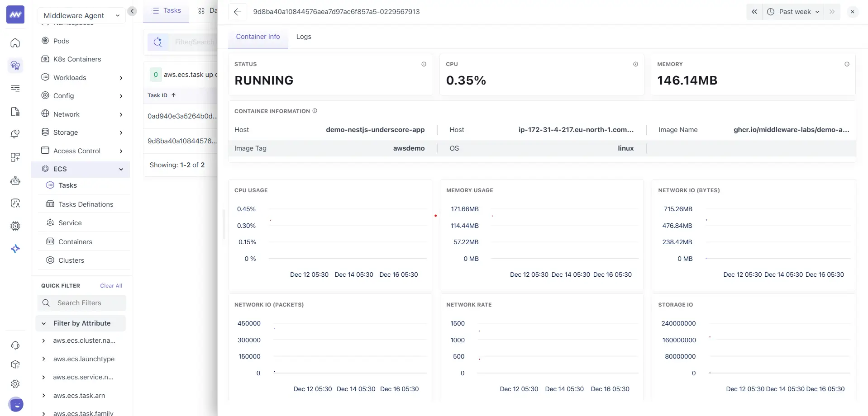Select the Infrastructure icon in left rail

pyautogui.click(x=15, y=66)
